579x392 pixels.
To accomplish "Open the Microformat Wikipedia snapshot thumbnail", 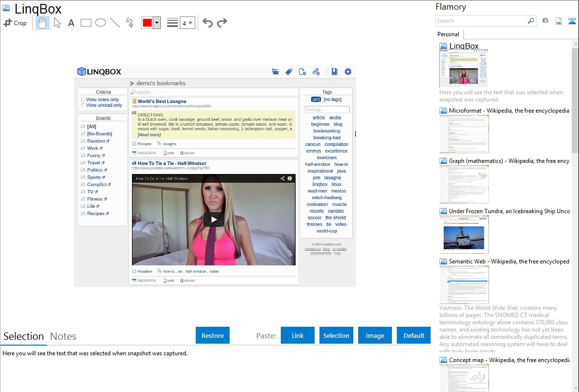I will click(x=464, y=134).
